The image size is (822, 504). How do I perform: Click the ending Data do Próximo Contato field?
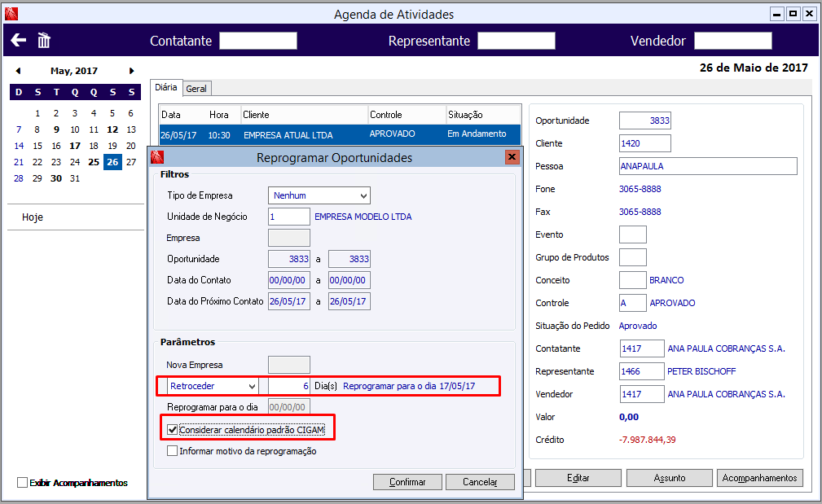pyautogui.click(x=349, y=301)
